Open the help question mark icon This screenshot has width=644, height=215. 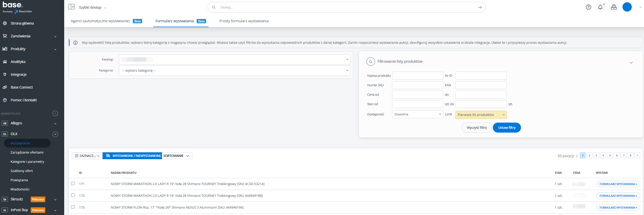tap(588, 7)
